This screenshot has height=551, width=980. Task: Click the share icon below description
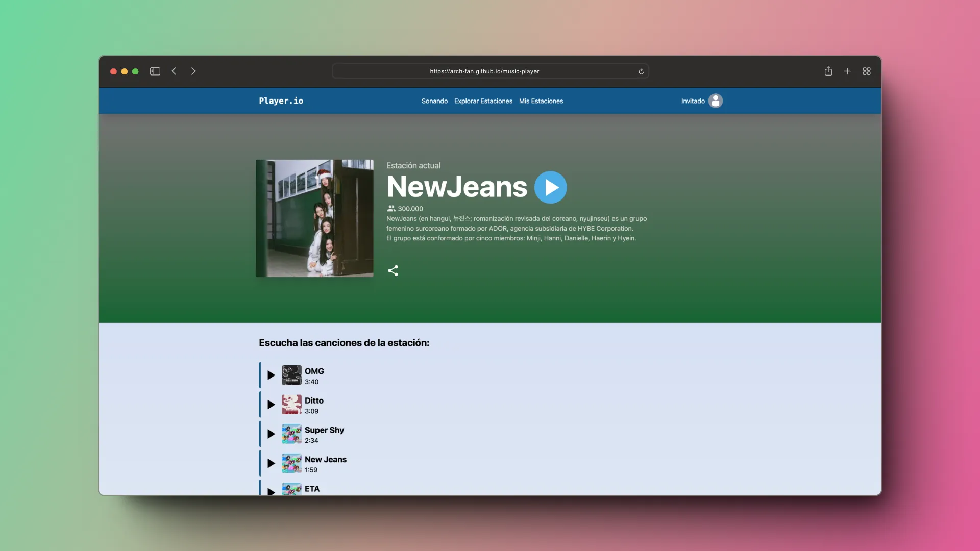393,270
